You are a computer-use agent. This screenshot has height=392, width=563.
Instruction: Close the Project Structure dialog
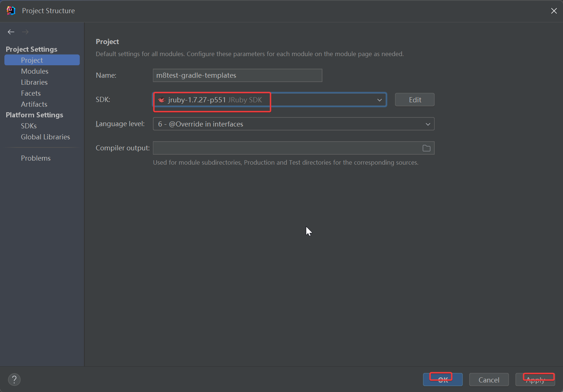553,11
